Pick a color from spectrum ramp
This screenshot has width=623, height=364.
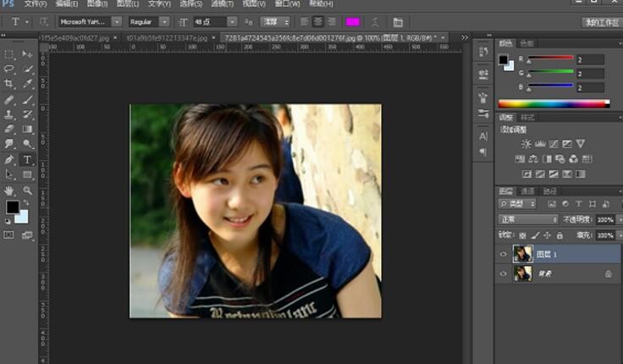[x=554, y=104]
